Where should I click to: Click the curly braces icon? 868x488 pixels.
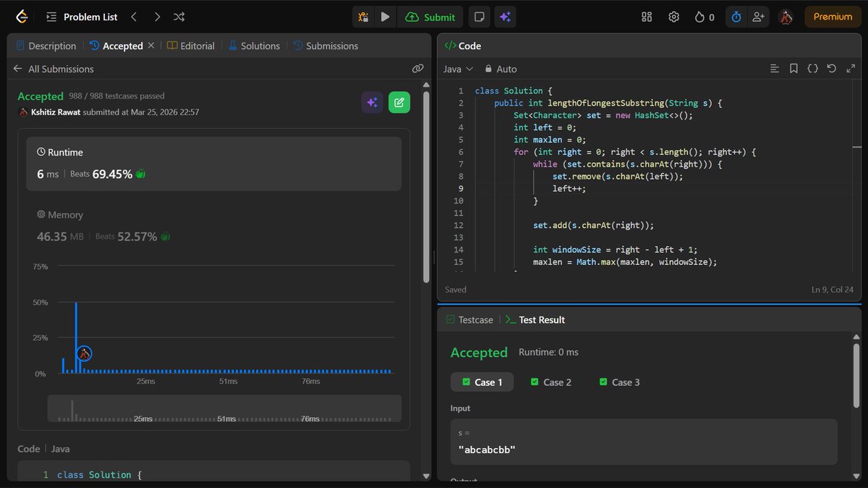pyautogui.click(x=812, y=69)
